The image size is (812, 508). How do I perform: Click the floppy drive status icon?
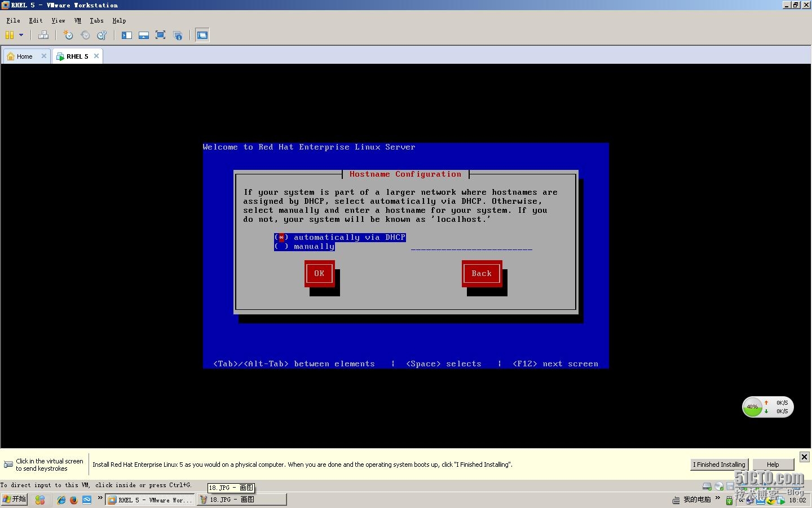click(x=730, y=486)
